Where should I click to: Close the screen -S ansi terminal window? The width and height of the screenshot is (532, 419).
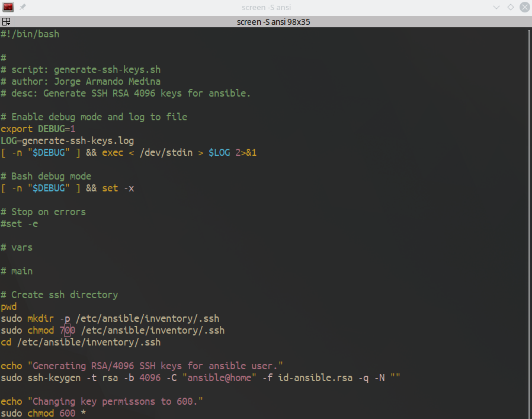[x=524, y=7]
